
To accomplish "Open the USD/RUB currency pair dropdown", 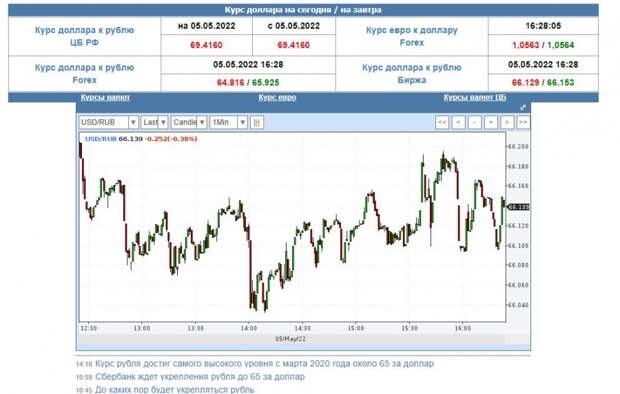I will pos(108,122).
